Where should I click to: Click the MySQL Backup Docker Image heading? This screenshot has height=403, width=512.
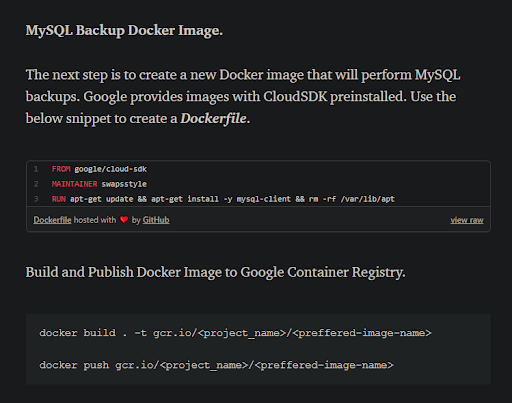pos(124,30)
